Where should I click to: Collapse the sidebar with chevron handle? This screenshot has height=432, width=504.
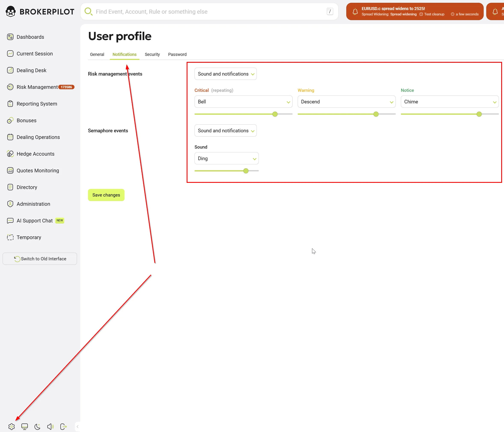tap(77, 426)
